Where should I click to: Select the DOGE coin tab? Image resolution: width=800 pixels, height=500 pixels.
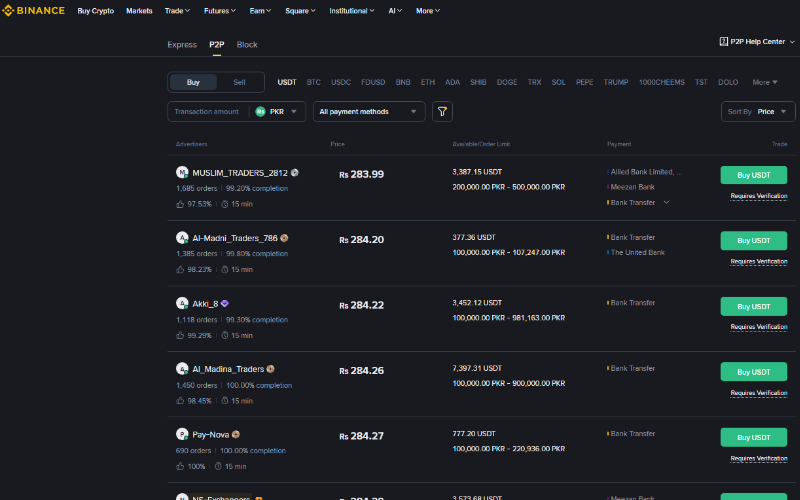pyautogui.click(x=507, y=82)
